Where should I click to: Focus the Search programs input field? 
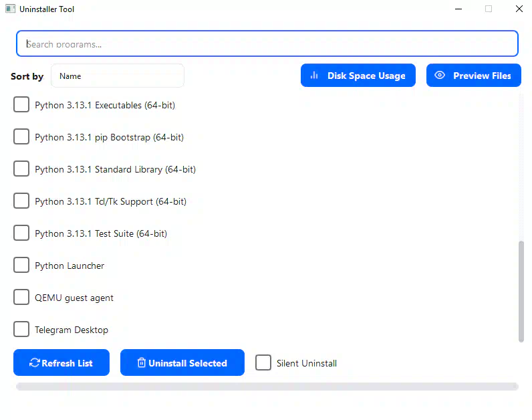coord(267,44)
